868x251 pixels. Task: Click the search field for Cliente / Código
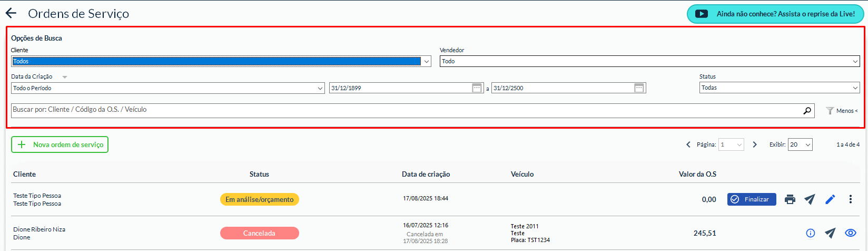point(406,110)
